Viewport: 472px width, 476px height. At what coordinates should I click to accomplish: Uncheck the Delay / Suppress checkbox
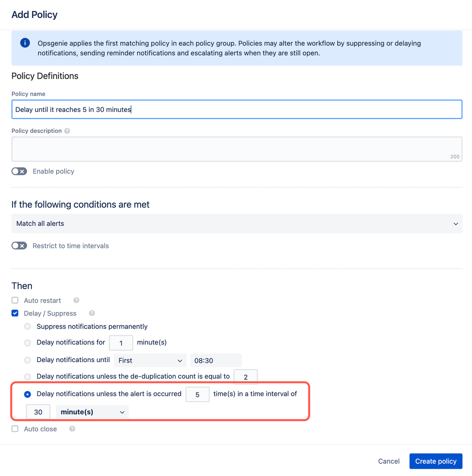click(15, 313)
